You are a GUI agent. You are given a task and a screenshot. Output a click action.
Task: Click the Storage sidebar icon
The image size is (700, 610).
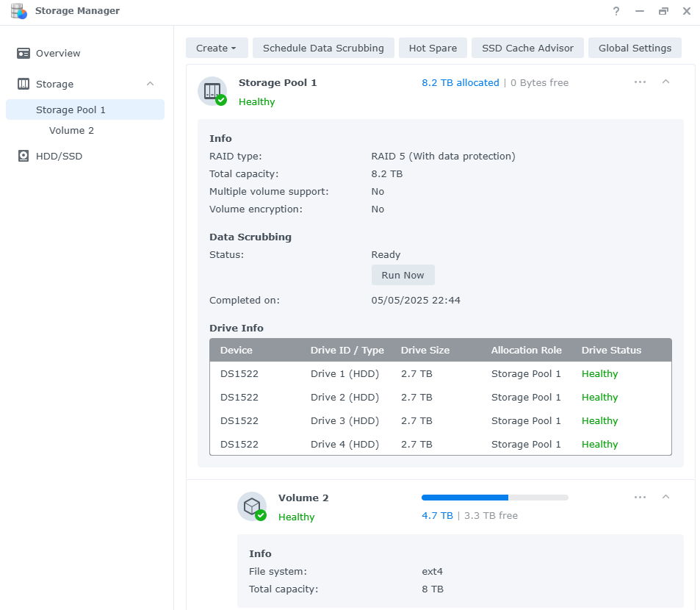[24, 85]
